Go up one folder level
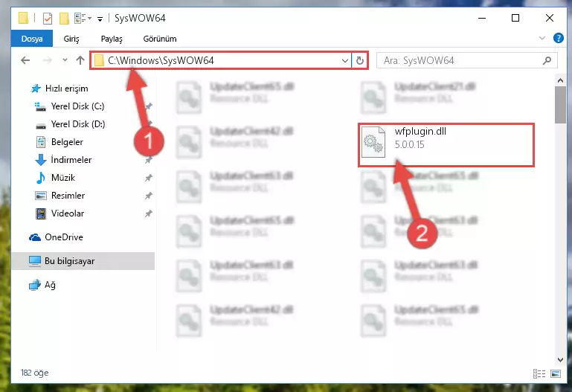The image size is (572, 392). 80,60
